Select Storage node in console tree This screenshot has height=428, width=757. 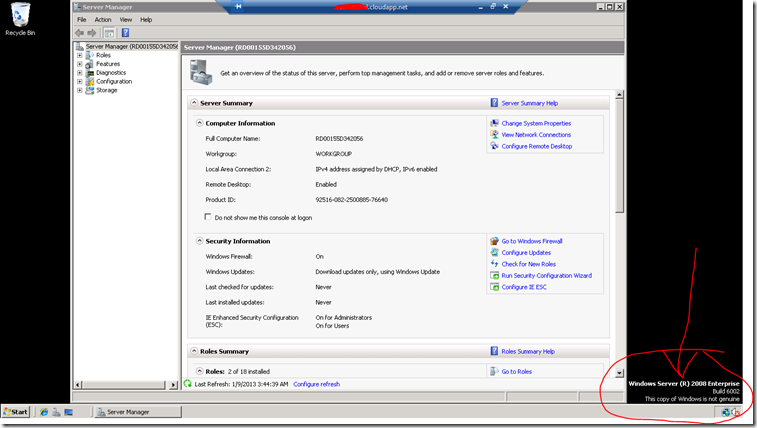pos(106,90)
